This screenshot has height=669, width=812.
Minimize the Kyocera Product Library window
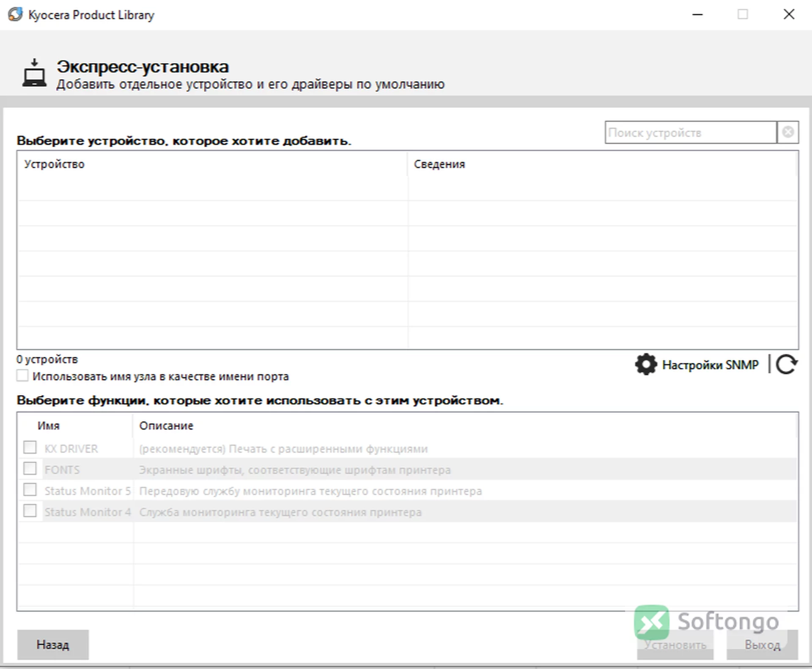click(x=697, y=14)
